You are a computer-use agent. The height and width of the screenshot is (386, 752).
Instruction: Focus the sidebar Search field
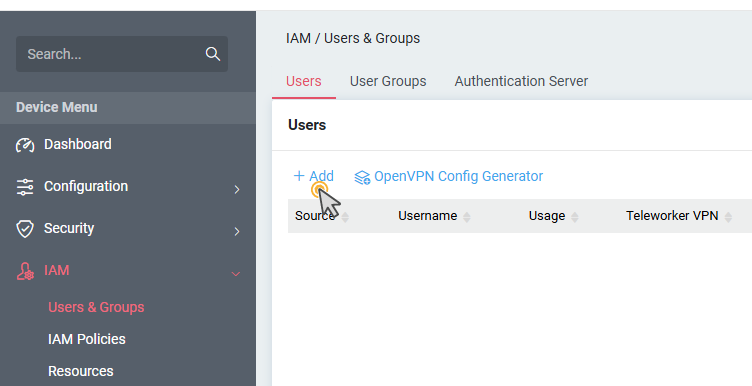(122, 54)
